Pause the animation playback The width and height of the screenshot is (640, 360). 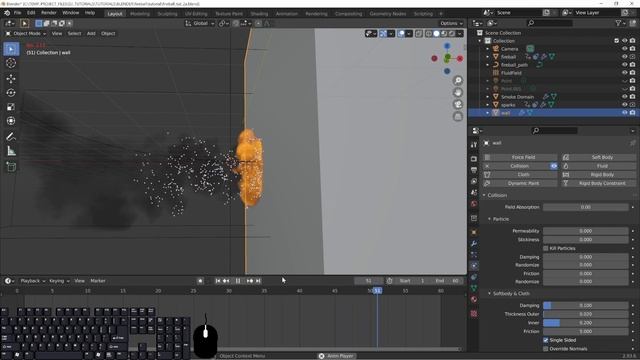coord(238,281)
